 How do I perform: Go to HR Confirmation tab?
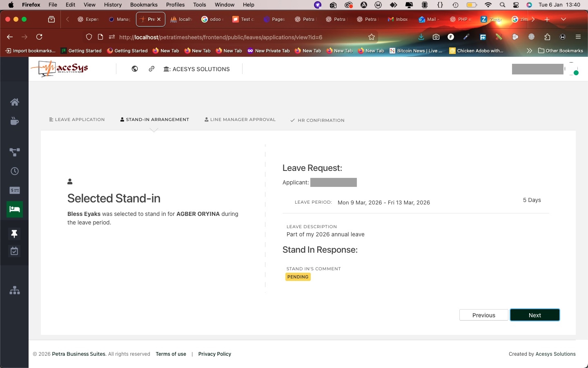tap(317, 121)
